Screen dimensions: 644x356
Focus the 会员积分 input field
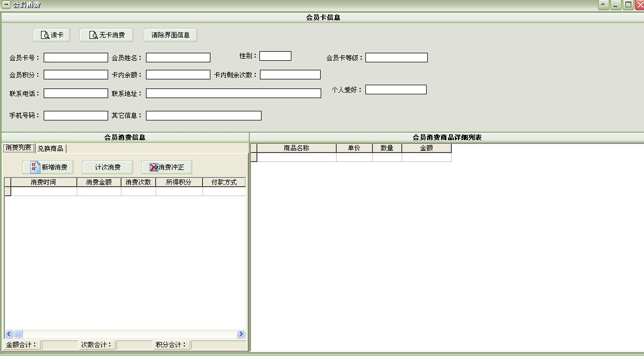pos(76,75)
